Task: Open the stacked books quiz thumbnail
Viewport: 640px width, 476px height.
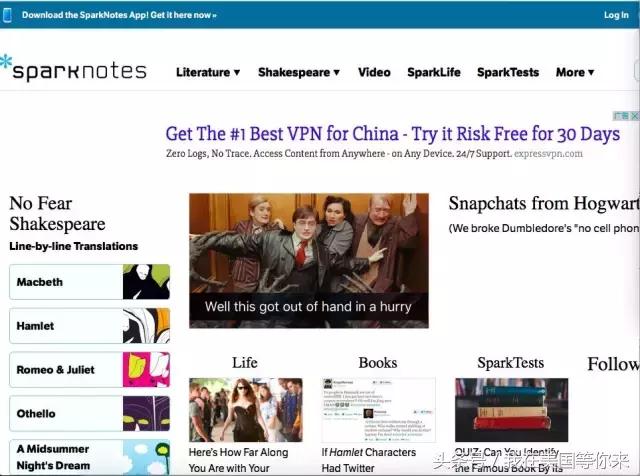Action: 511,410
